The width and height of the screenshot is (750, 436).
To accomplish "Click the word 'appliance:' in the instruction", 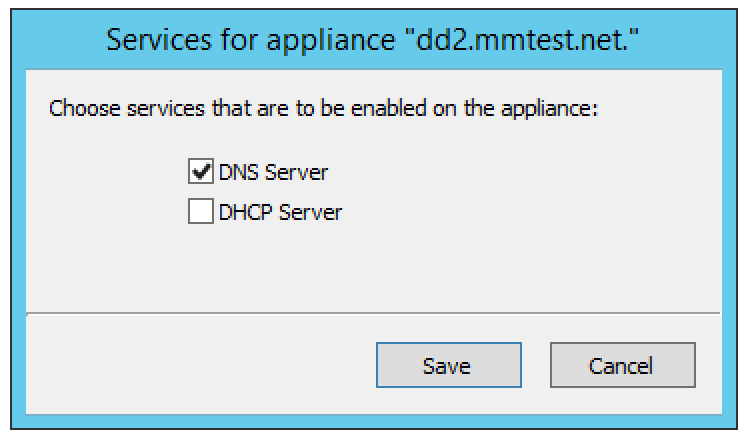I will [550, 109].
